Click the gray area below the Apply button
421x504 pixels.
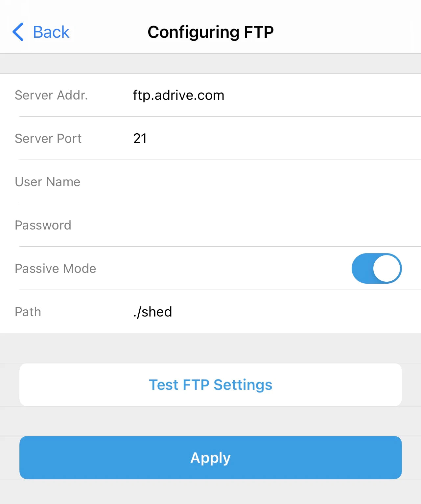210,492
